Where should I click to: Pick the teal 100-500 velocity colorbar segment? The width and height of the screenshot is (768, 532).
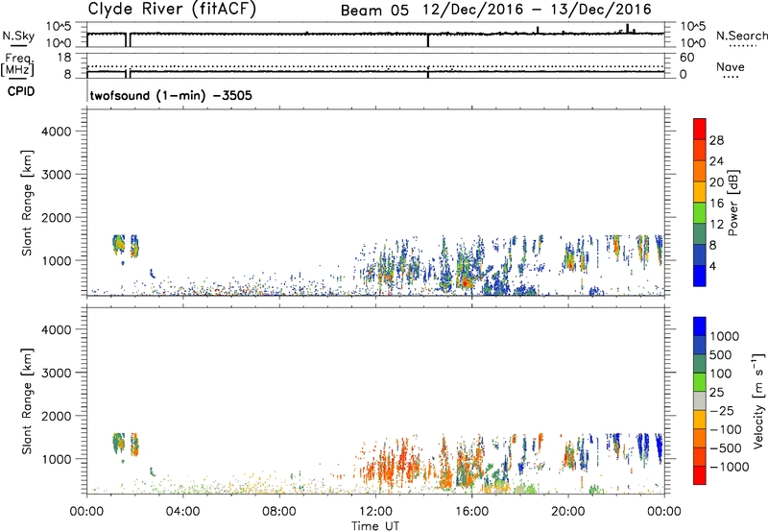pos(700,364)
